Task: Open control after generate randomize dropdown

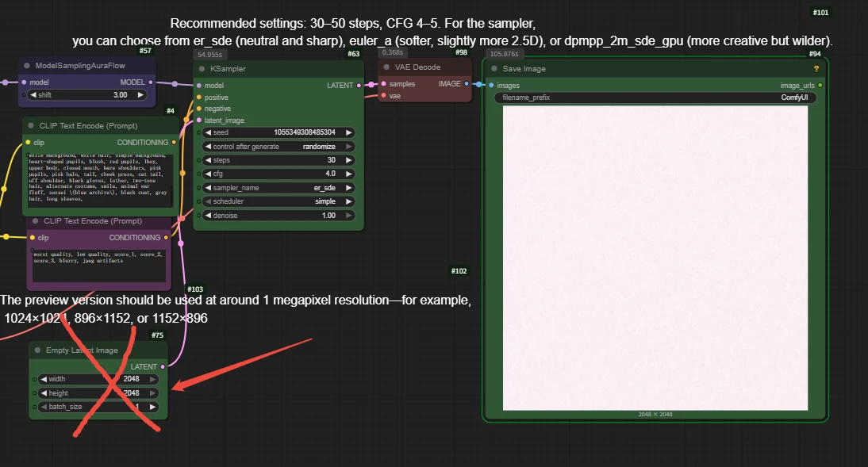Action: (278, 147)
